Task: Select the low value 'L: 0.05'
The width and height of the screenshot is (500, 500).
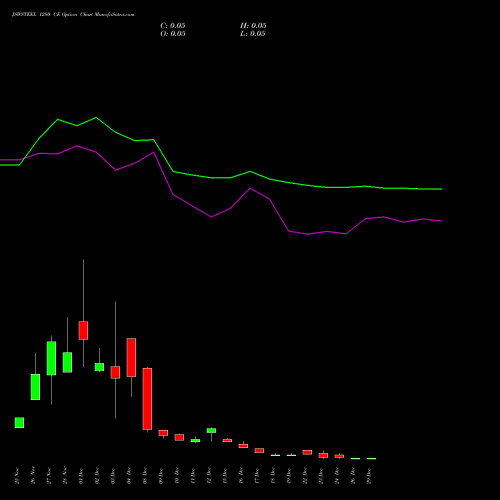Action: [253, 34]
